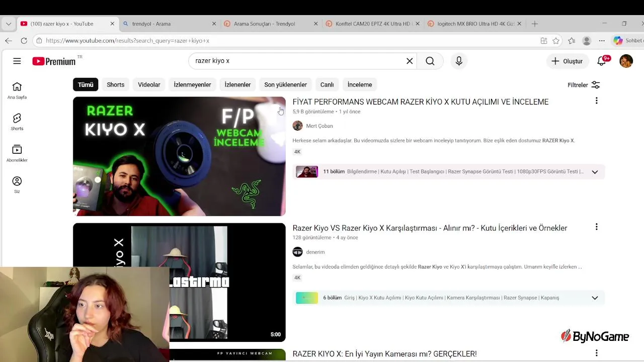Open FİYAT PERFORMANS WEBCAM RAZER KİYO X video title
This screenshot has height=362, width=644.
421,102
